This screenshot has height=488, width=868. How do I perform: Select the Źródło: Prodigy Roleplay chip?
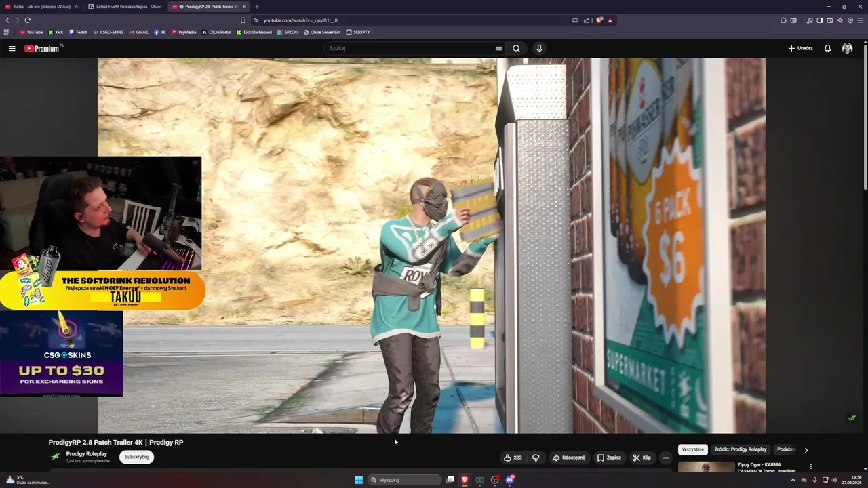tap(741, 449)
